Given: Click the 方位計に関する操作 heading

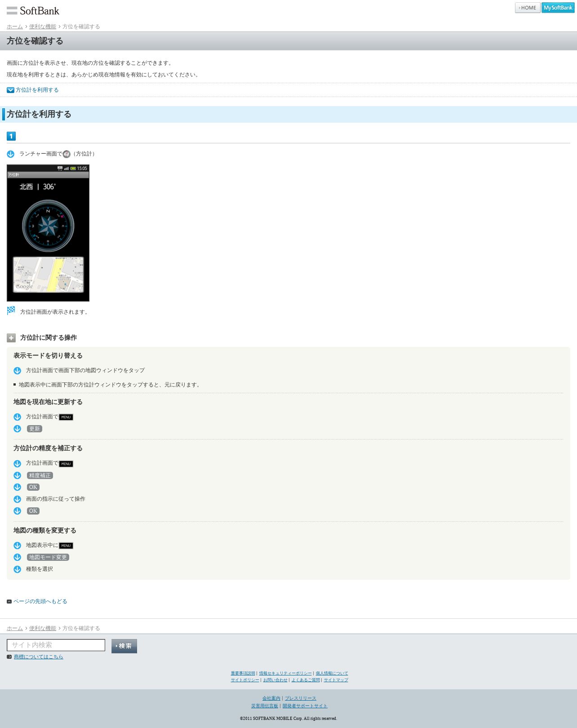Looking at the screenshot, I should pyautogui.click(x=49, y=337).
